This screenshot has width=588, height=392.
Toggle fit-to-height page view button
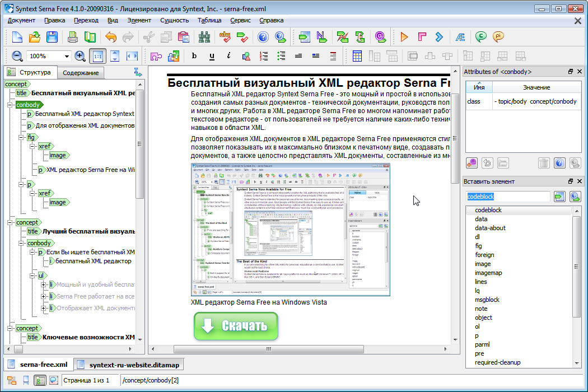(115, 56)
